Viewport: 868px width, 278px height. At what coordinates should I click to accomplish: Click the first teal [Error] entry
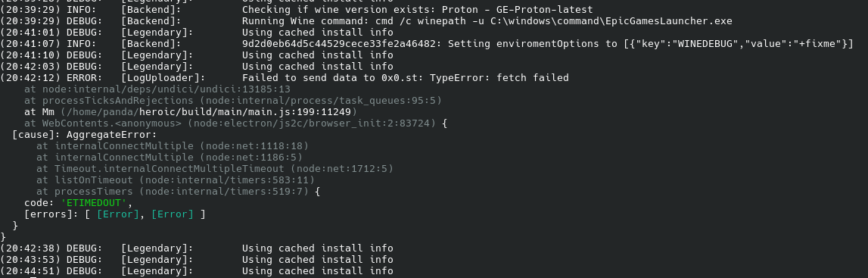[x=118, y=214]
